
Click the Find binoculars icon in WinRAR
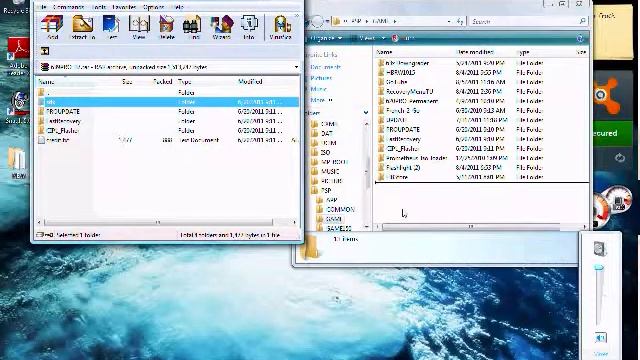click(193, 27)
